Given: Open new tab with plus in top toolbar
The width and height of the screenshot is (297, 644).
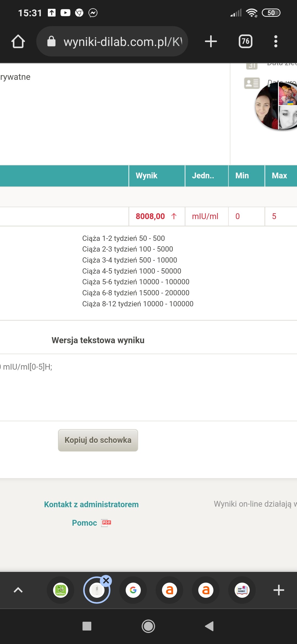Looking at the screenshot, I should coord(211,42).
